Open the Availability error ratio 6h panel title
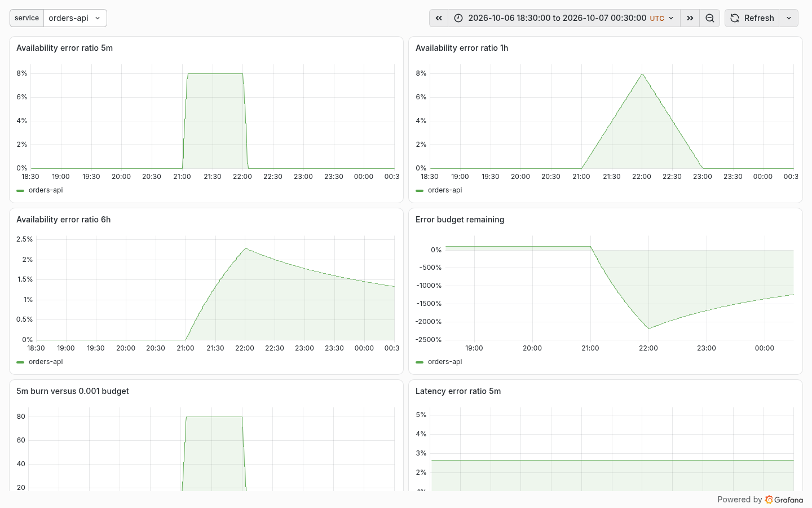Image resolution: width=812 pixels, height=508 pixels. [63, 220]
